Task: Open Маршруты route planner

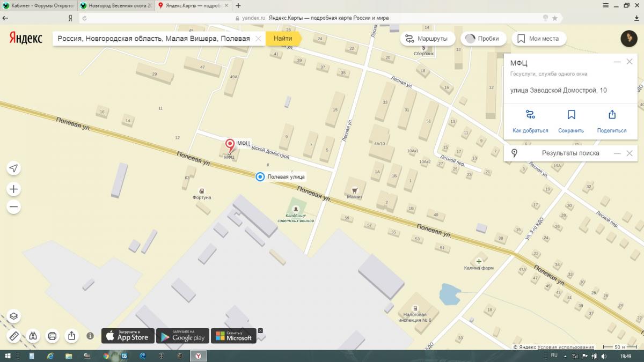Action: (427, 39)
